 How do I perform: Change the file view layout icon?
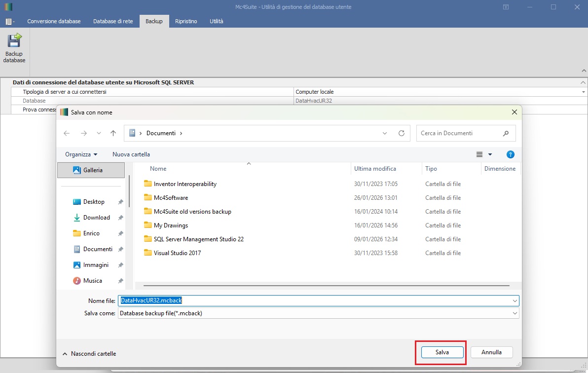click(x=479, y=154)
